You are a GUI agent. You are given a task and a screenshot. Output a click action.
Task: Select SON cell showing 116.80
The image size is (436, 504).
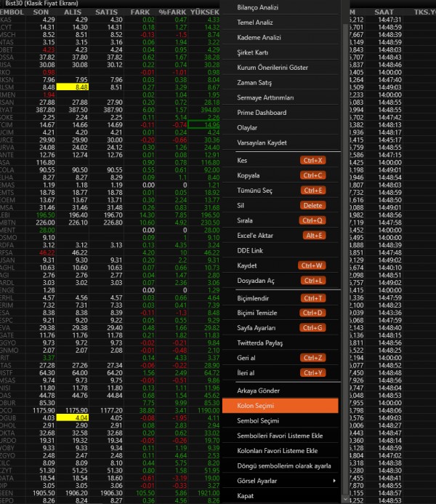pyautogui.click(x=41, y=162)
